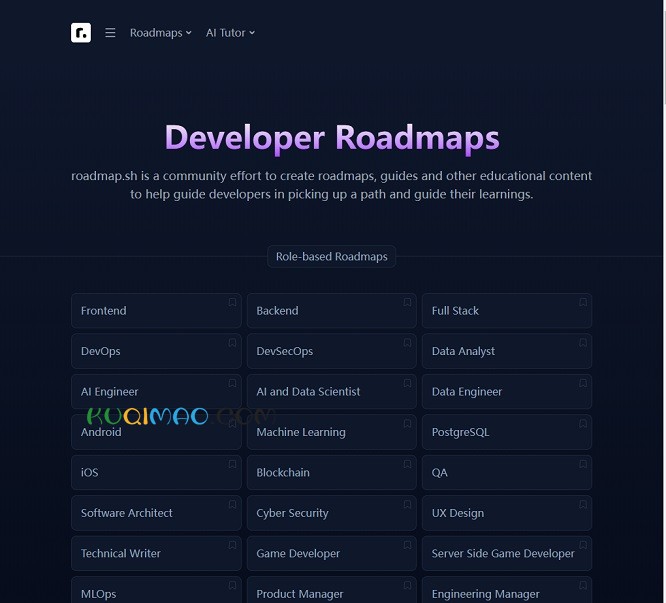Bookmark the Data Engineer roadmap
Screen dimensions: 666x603
coord(583,383)
